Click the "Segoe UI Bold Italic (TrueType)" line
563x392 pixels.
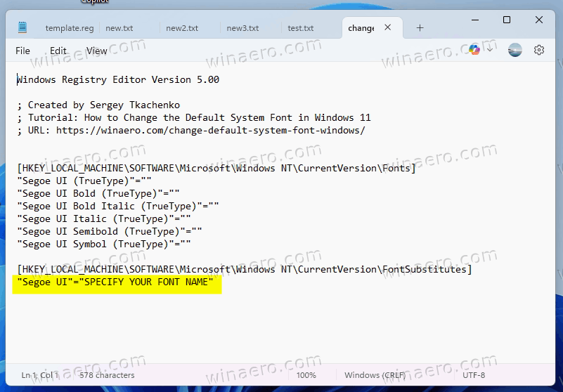coord(118,206)
